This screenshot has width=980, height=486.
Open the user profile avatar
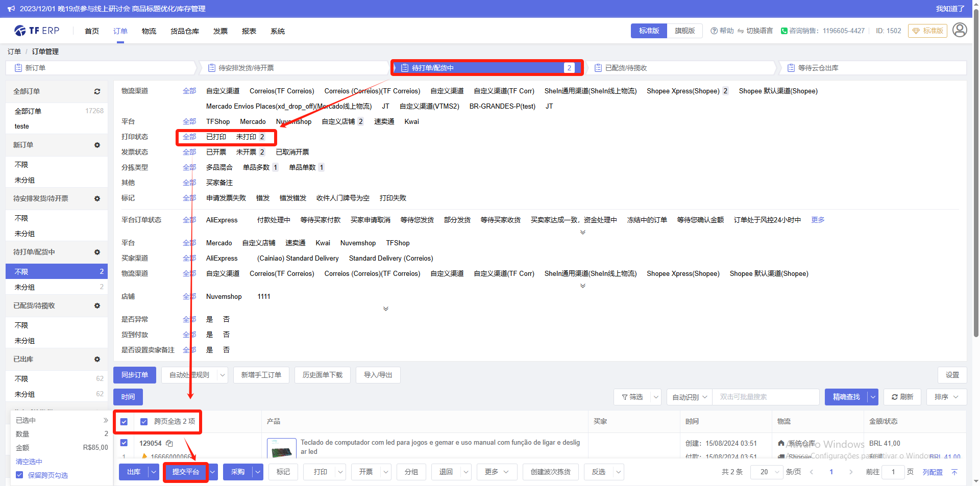[x=960, y=30]
